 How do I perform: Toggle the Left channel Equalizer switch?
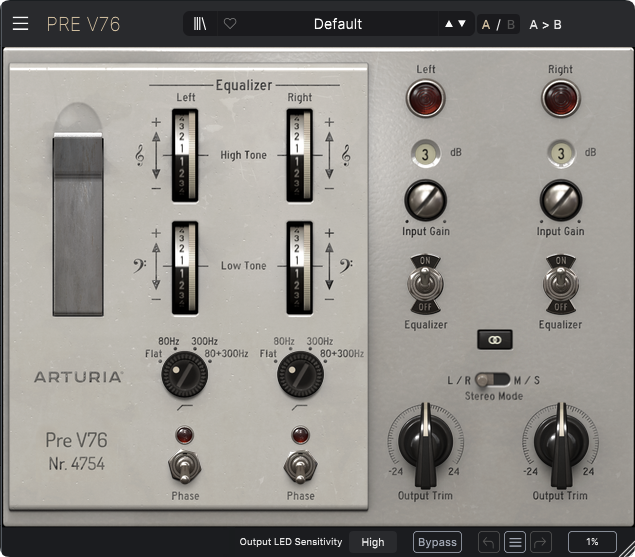(425, 284)
